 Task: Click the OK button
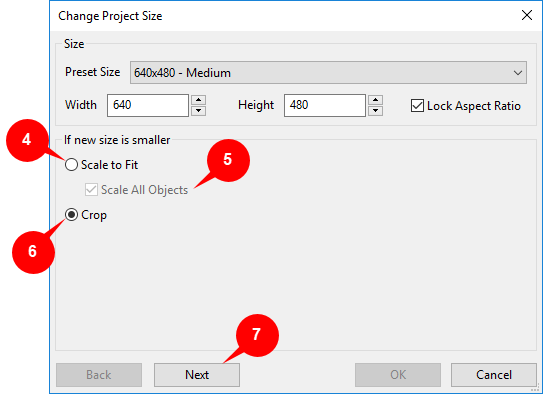(398, 375)
